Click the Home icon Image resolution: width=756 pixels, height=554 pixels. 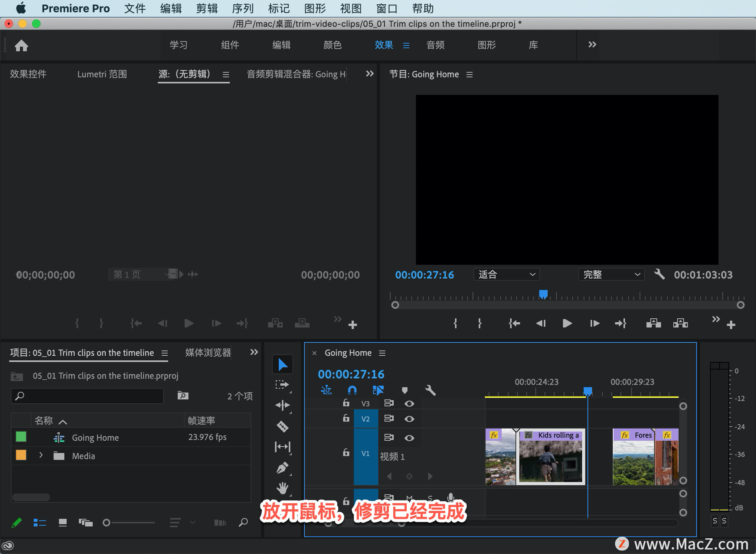tap(21, 46)
